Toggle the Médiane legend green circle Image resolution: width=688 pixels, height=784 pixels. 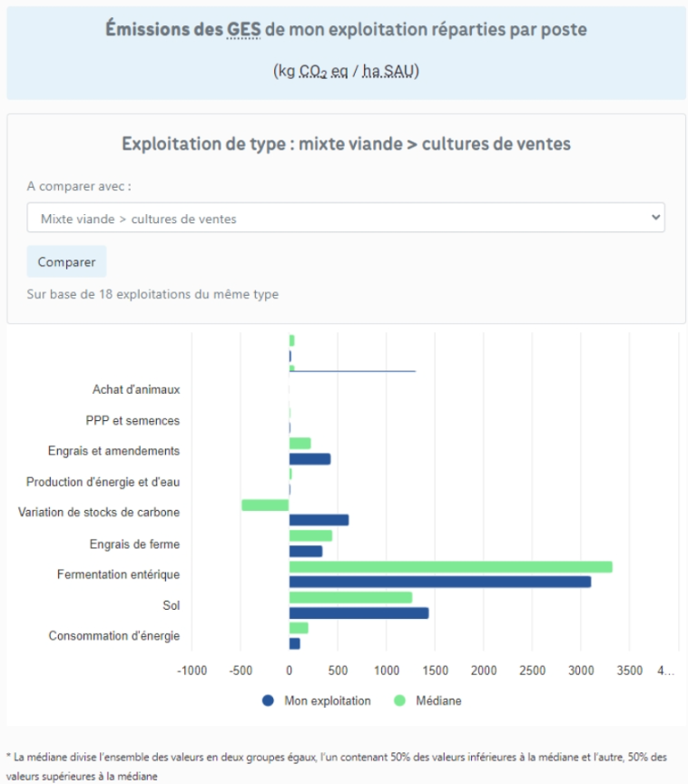(399, 701)
